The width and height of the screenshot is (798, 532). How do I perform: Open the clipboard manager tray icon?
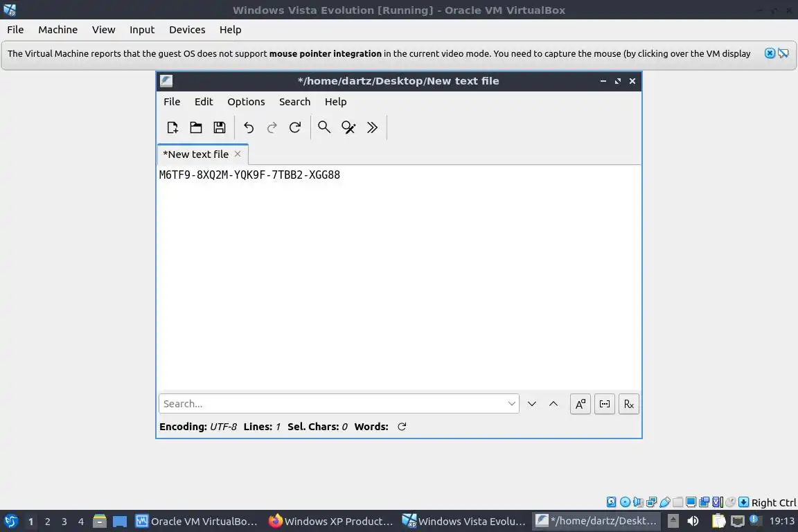click(718, 521)
